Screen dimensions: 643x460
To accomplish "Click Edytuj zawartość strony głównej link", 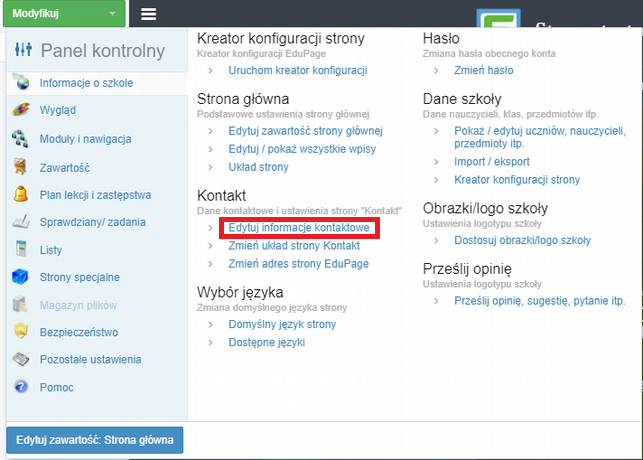I will pos(306,131).
